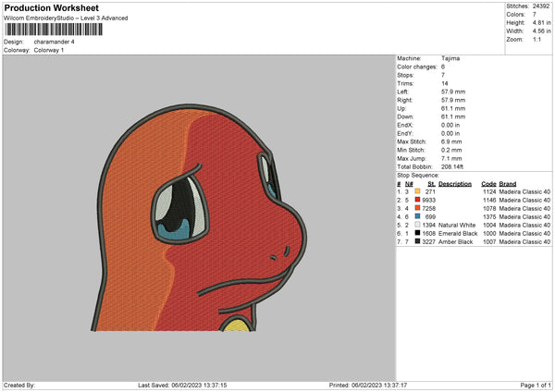
Task: Click the Stop Sequence label
Action: pyautogui.click(x=418, y=174)
